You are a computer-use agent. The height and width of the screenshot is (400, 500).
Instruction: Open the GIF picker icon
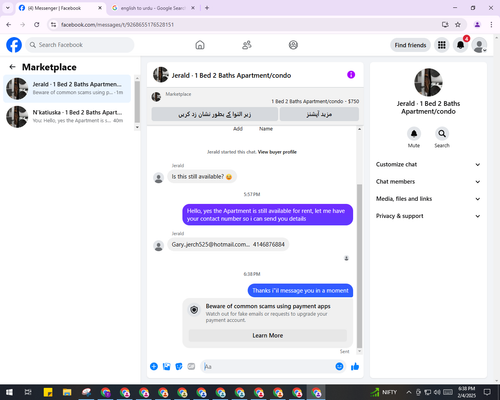(191, 366)
